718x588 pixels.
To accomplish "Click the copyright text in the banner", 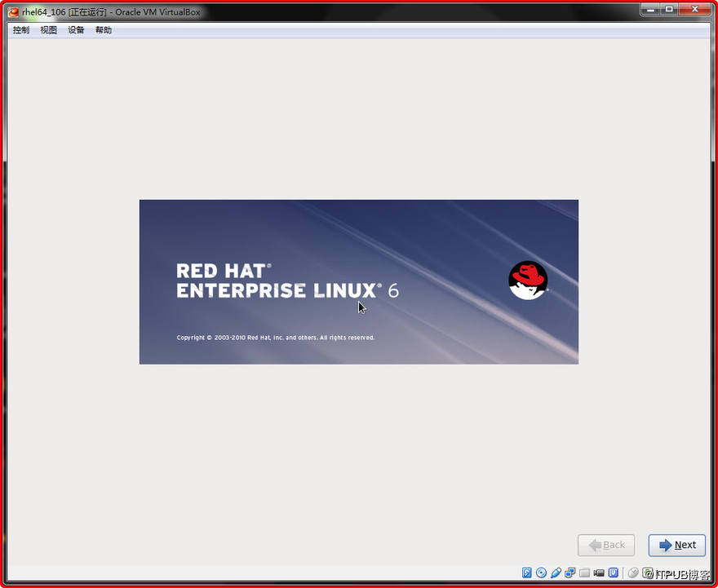I will coord(276,338).
